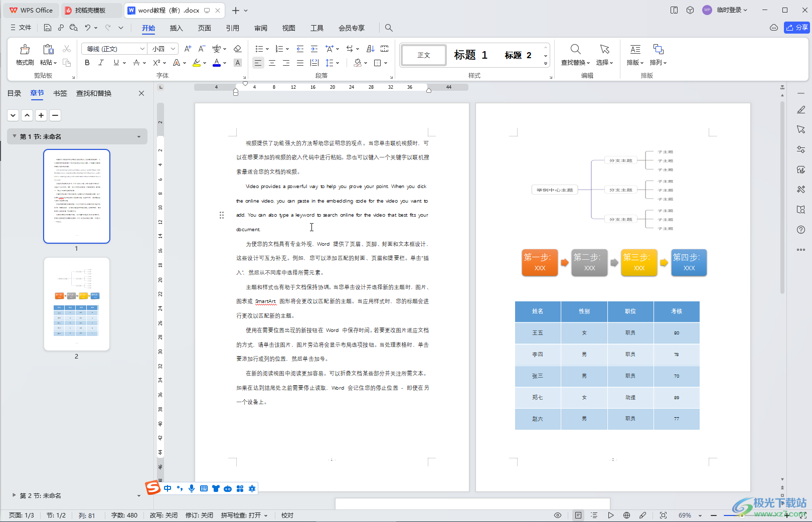The width and height of the screenshot is (812, 522).
Task: Click the eye protection icon in status bar
Action: click(558, 515)
